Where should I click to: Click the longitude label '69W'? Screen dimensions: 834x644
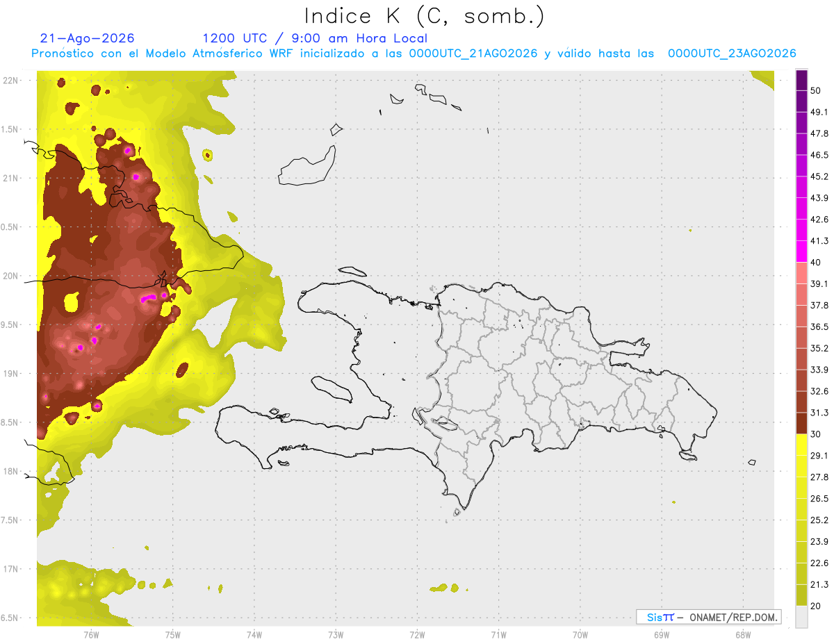(x=662, y=634)
